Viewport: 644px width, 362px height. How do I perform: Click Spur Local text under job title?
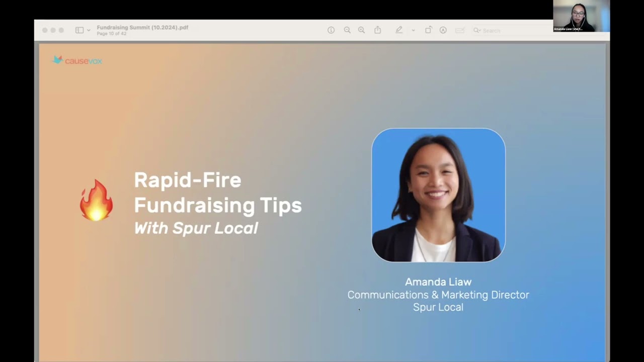[x=438, y=307]
